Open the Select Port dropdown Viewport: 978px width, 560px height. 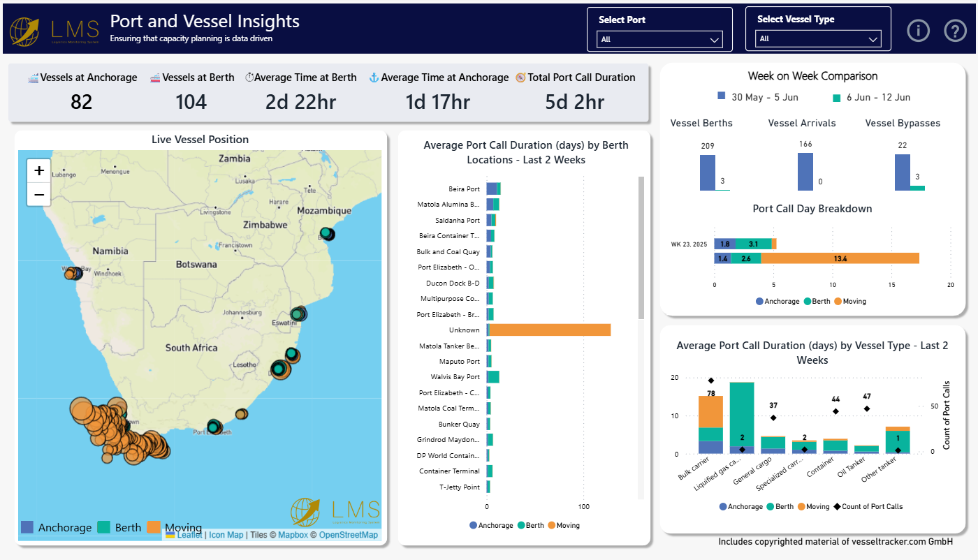[x=660, y=40]
